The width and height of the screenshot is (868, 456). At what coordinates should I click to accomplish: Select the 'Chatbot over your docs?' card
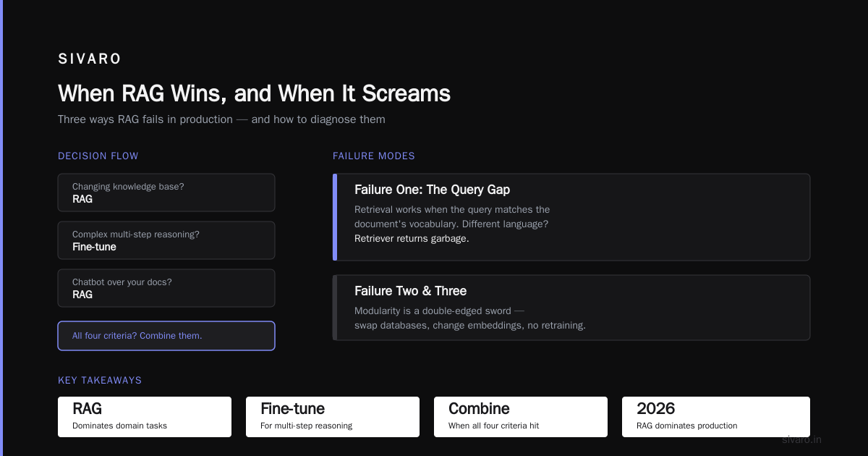tap(166, 288)
